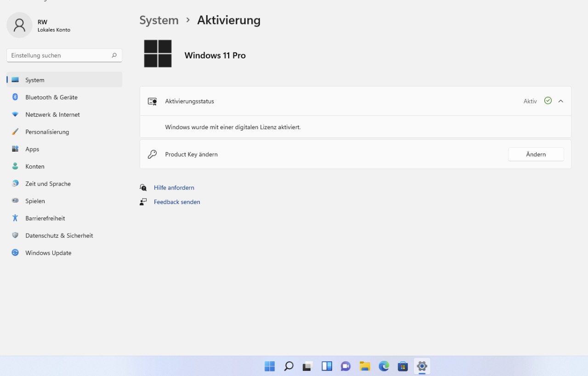Image resolution: width=588 pixels, height=376 pixels.
Task: Select System in the left navigation
Action: click(35, 80)
